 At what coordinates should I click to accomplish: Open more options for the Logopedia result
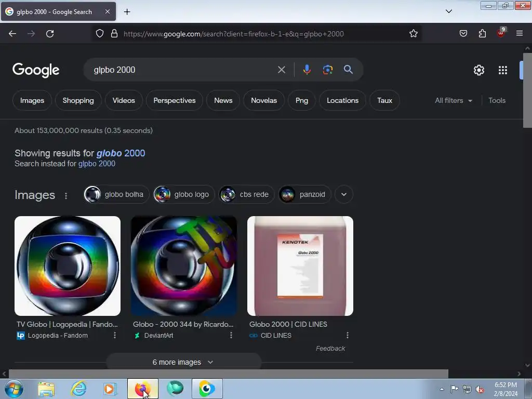(x=115, y=335)
